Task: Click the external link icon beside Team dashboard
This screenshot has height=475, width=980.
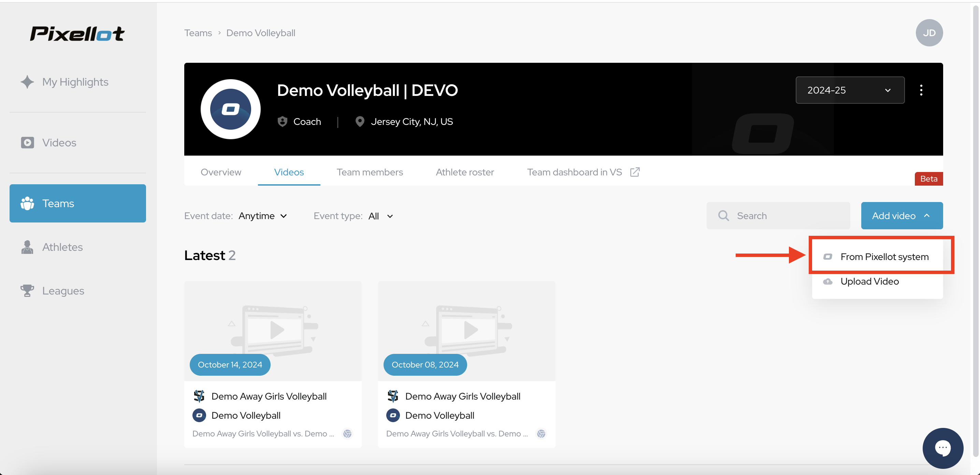Action: (635, 172)
